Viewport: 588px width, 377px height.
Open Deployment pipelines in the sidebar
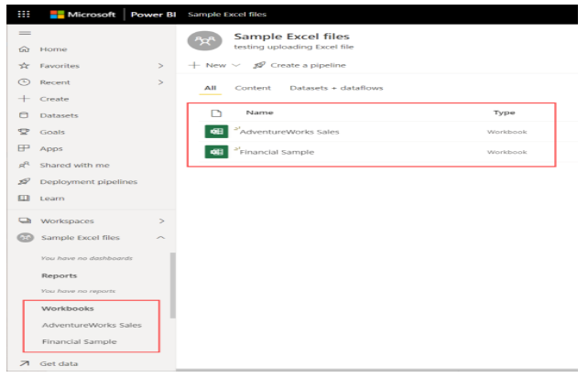pos(89,181)
